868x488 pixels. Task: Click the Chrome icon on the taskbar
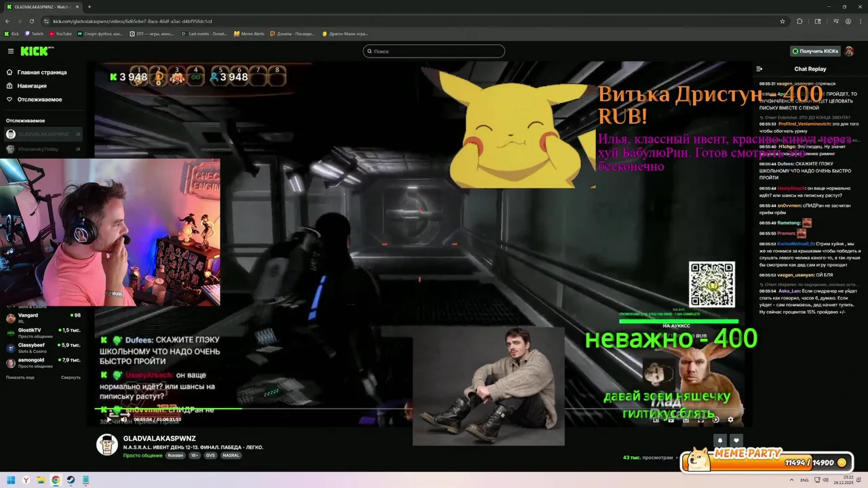click(56, 481)
